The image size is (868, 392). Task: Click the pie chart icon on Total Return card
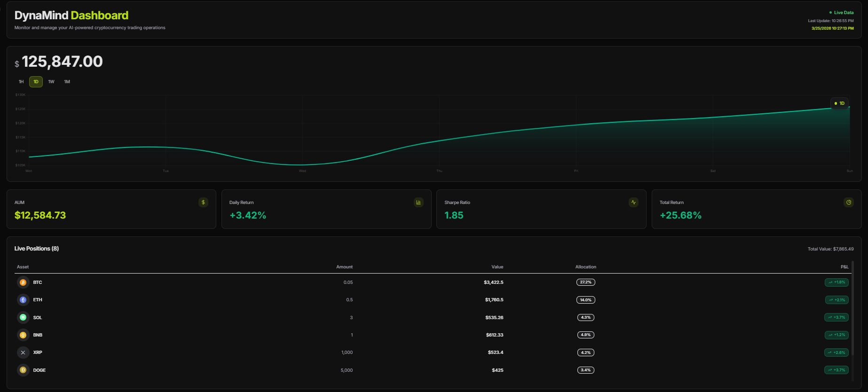pyautogui.click(x=849, y=203)
